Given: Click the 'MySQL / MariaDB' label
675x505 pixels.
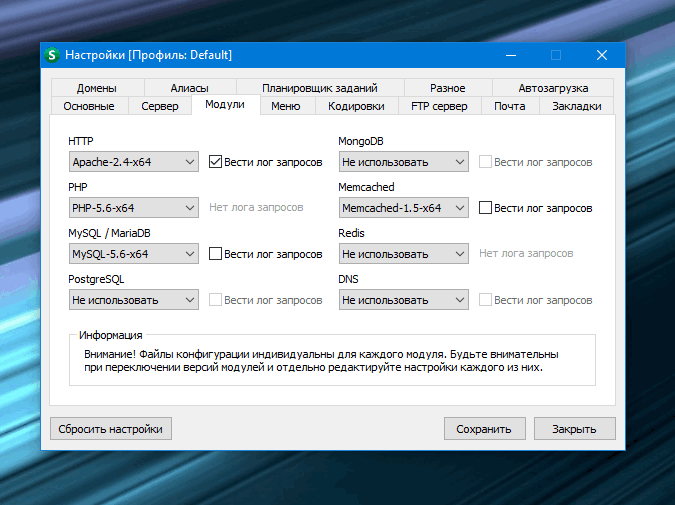Looking at the screenshot, I should pyautogui.click(x=109, y=233).
